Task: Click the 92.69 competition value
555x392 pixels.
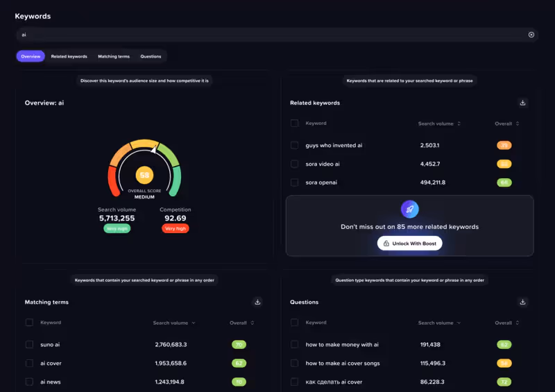Action: (176, 218)
